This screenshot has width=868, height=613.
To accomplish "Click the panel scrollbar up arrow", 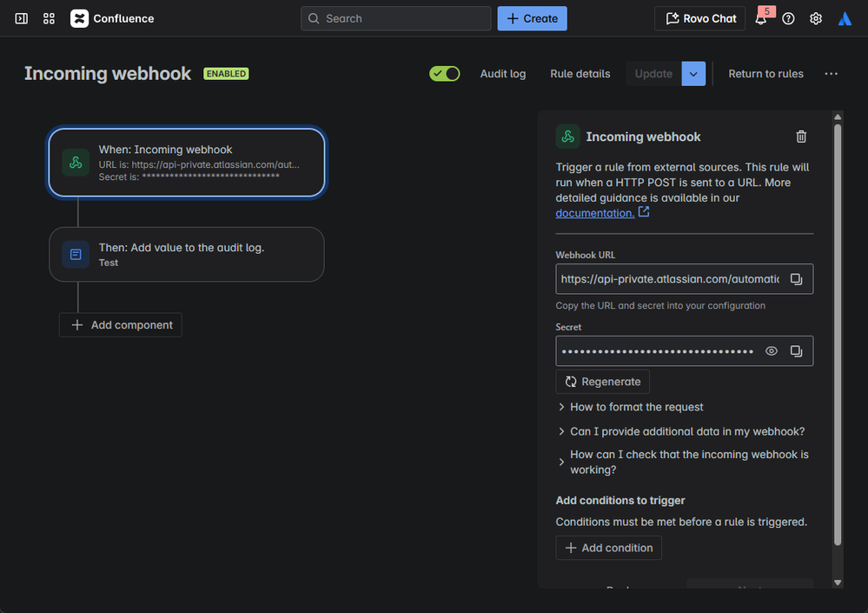I will click(x=838, y=117).
